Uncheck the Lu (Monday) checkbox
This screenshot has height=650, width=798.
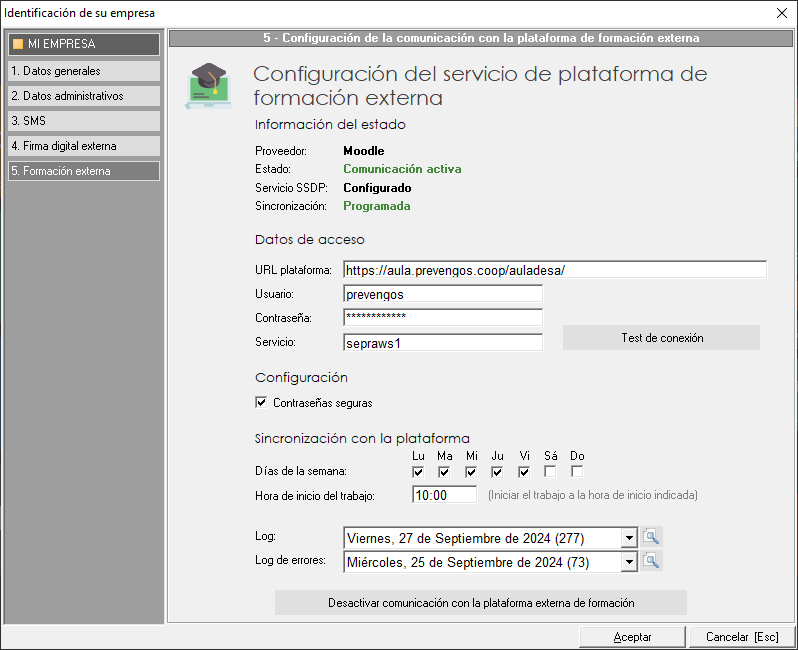point(418,472)
